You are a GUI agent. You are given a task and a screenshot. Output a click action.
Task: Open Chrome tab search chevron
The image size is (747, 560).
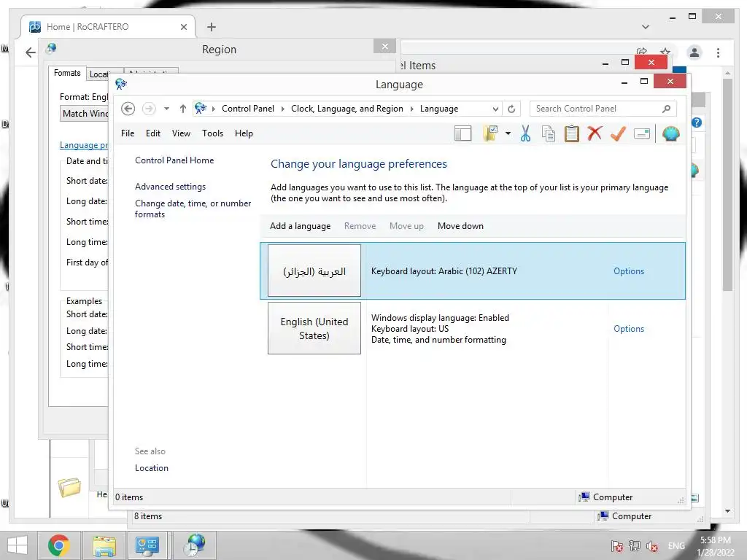[x=646, y=27]
